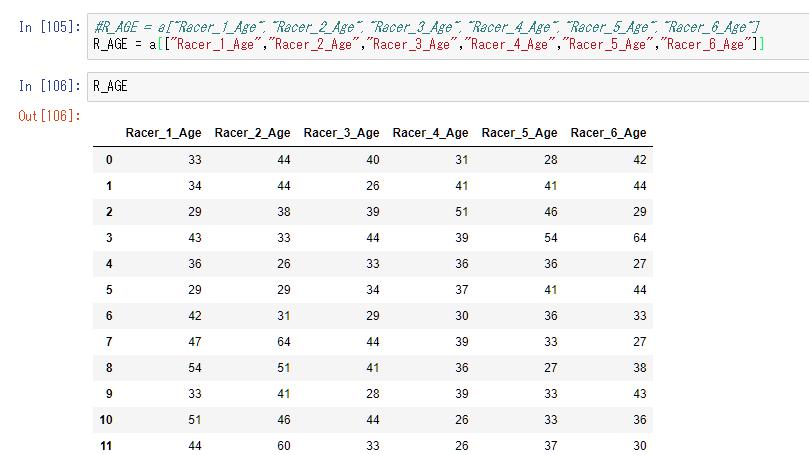
Task: Click the Racer_6_Age column header
Action: 608,133
